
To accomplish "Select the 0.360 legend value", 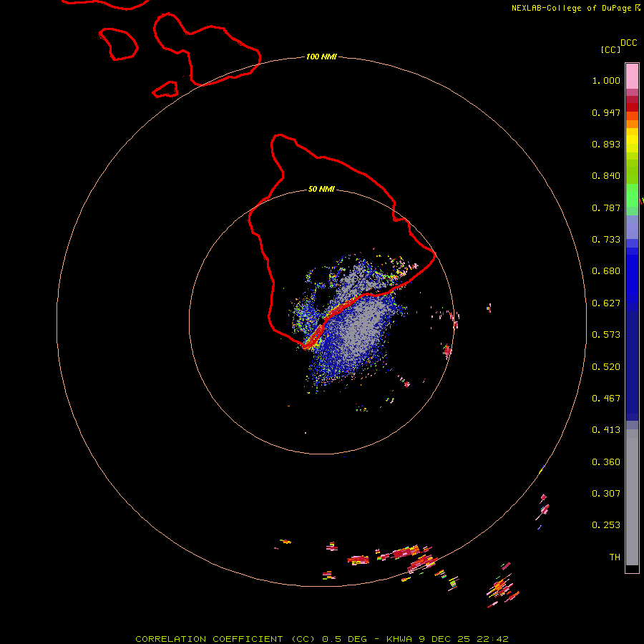I will tap(606, 462).
